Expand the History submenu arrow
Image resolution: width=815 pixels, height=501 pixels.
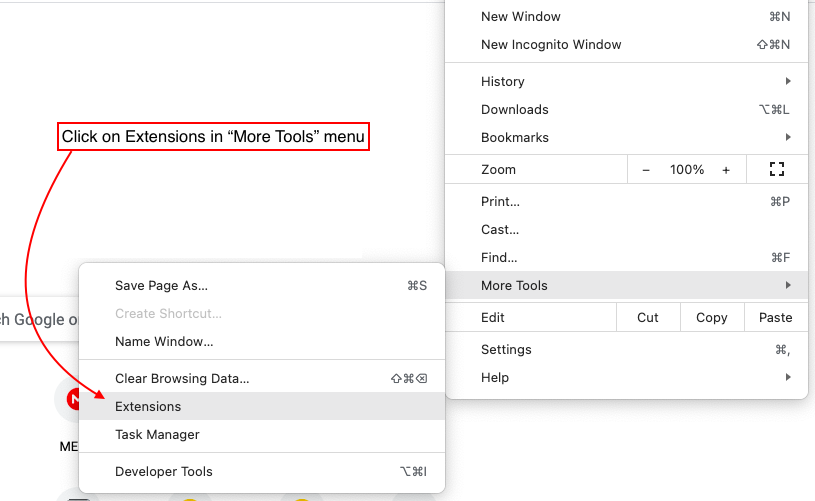pos(788,82)
